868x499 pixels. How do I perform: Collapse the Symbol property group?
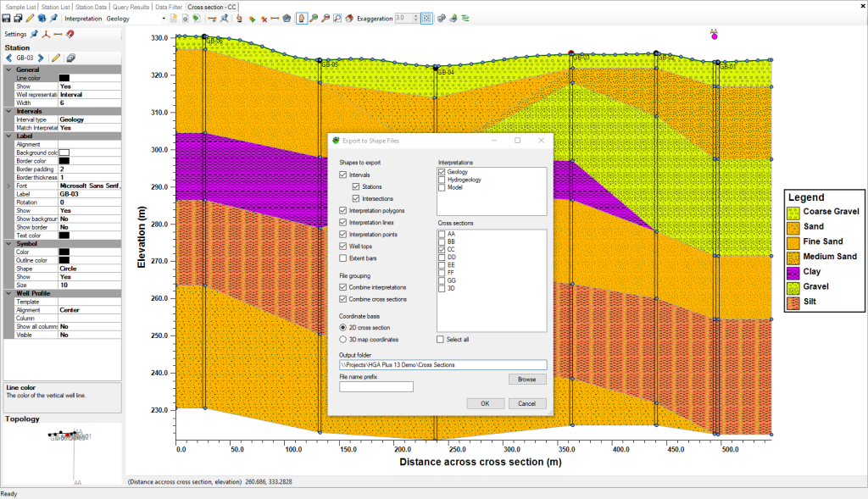pyautogui.click(x=8, y=244)
